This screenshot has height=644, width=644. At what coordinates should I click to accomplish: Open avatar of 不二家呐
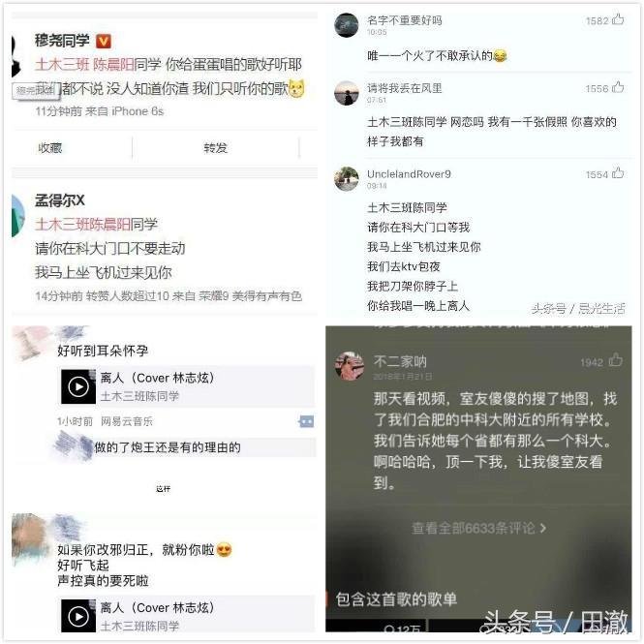click(349, 366)
